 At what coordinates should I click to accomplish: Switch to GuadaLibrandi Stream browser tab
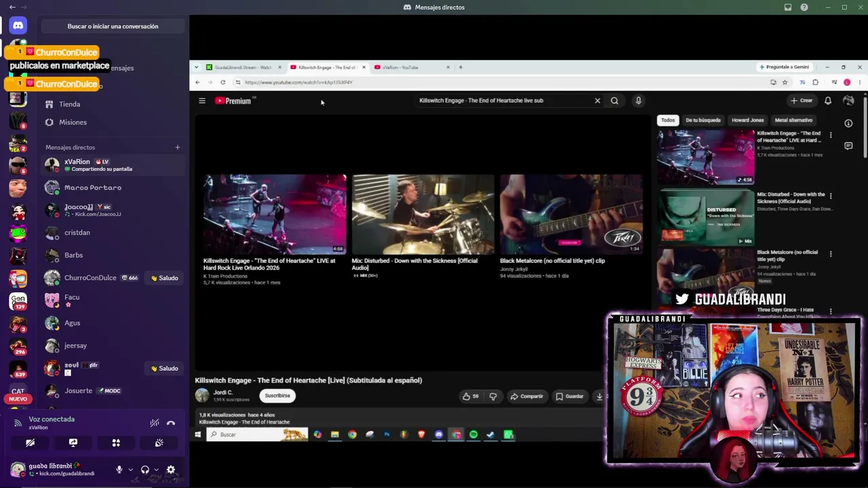coord(243,67)
